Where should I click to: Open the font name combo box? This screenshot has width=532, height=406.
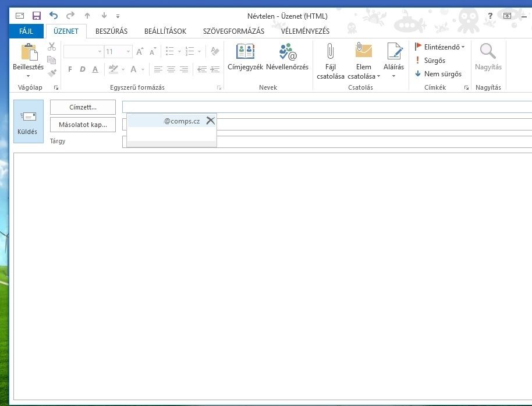tap(83, 52)
